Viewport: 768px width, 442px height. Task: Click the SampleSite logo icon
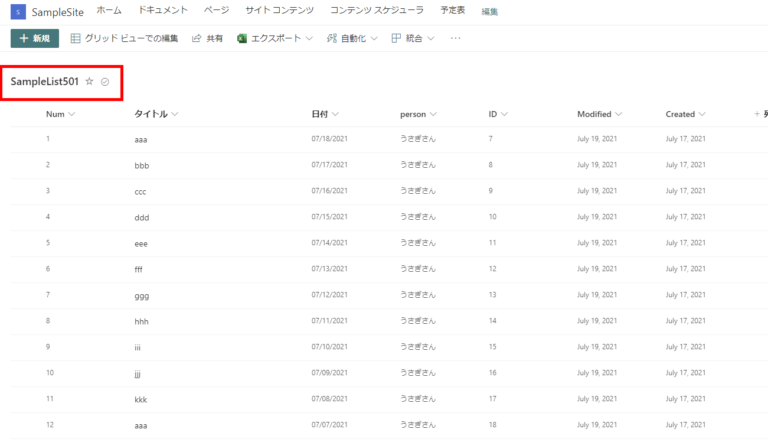pos(17,11)
